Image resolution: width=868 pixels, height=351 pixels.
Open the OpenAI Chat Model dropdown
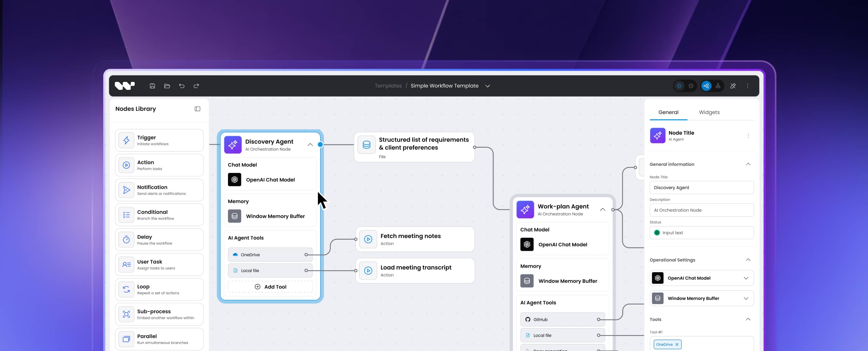point(702,278)
